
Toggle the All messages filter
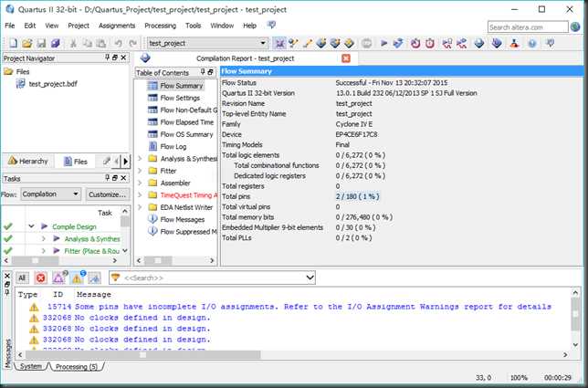22,278
